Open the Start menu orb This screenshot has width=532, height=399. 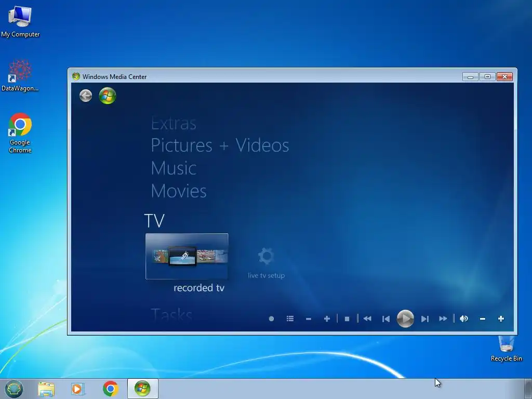pos(14,389)
